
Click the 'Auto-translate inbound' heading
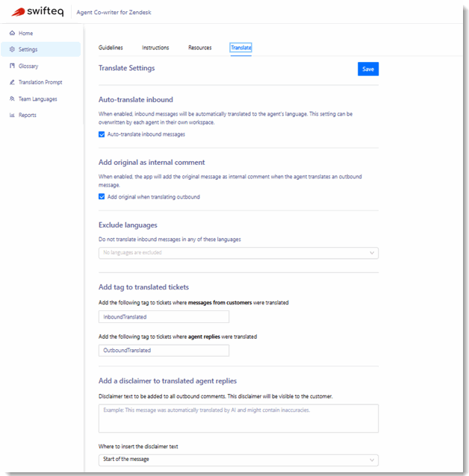click(x=136, y=100)
